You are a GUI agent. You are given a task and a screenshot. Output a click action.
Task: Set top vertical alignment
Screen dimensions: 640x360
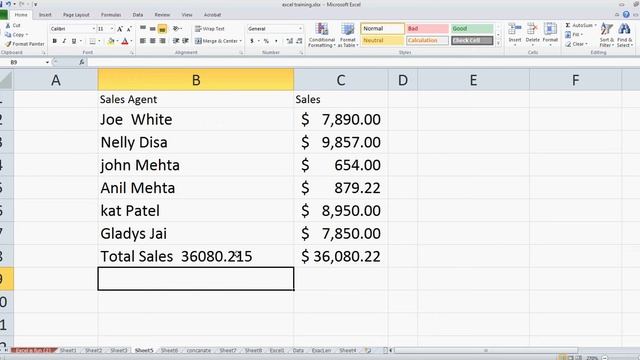[143, 29]
